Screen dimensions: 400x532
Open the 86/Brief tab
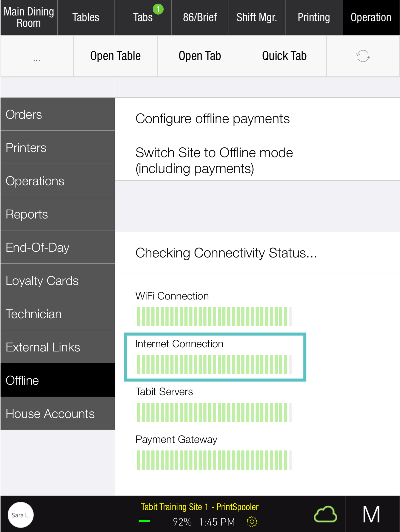tap(200, 18)
